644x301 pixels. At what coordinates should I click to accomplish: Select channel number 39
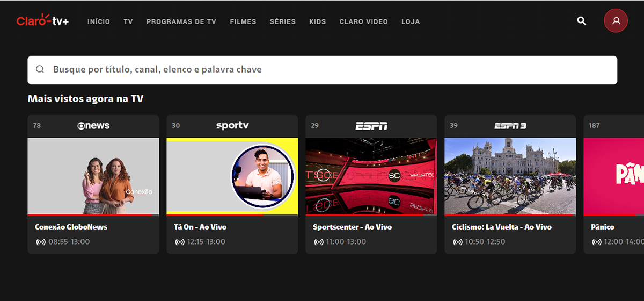(x=453, y=126)
